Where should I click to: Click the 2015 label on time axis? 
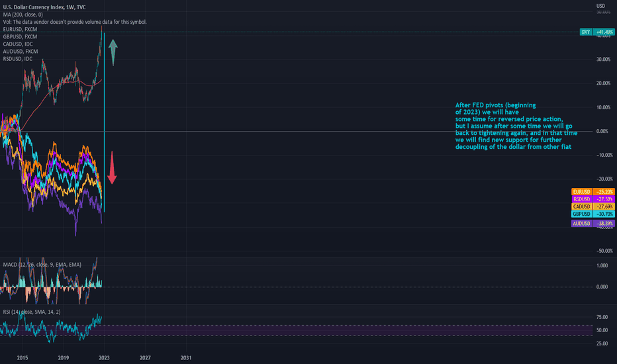point(23,357)
